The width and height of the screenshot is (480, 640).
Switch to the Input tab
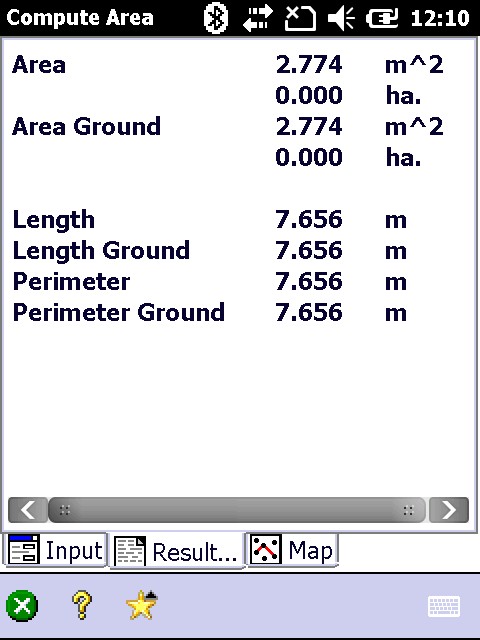[56, 550]
